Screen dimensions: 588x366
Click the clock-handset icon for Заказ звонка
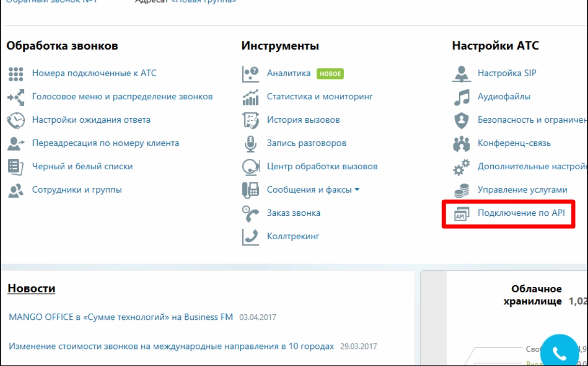[x=251, y=214]
